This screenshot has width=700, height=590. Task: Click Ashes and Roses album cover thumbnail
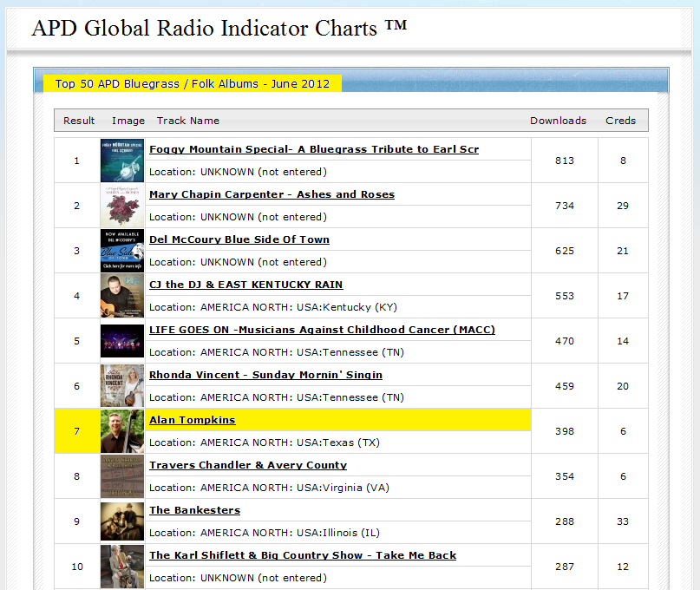[122, 206]
